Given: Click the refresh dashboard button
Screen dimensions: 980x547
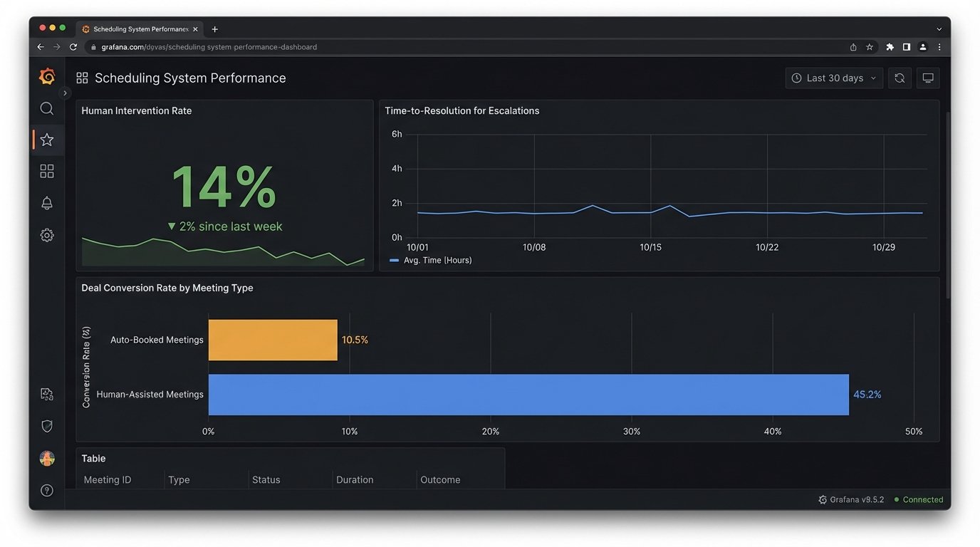Looking at the screenshot, I should coord(899,78).
